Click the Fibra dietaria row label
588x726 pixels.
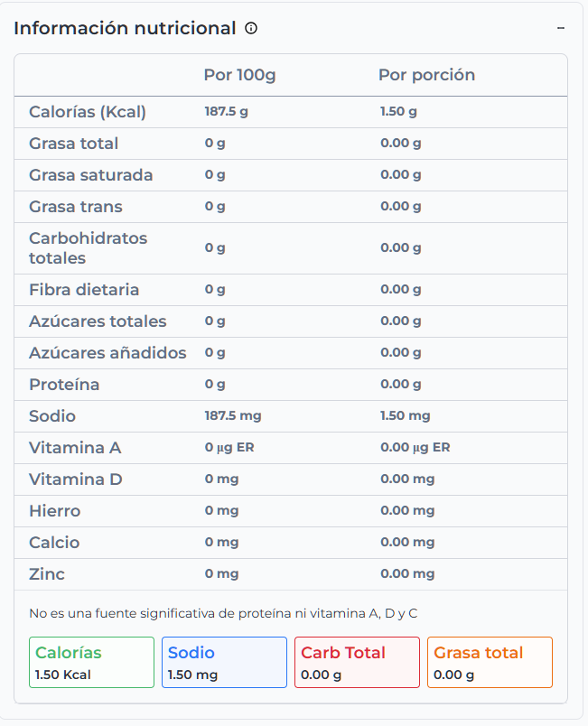tap(84, 290)
